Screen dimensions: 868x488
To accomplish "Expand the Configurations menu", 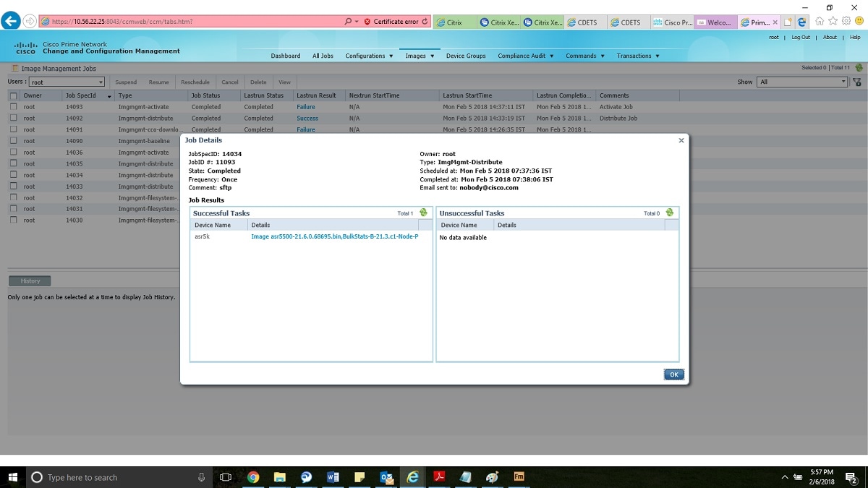I will [x=369, y=56].
